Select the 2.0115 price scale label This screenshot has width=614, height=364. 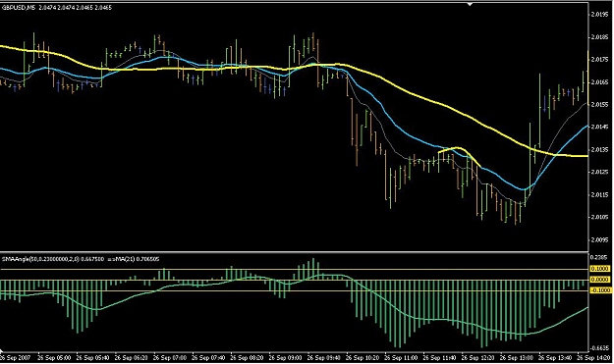click(599, 194)
